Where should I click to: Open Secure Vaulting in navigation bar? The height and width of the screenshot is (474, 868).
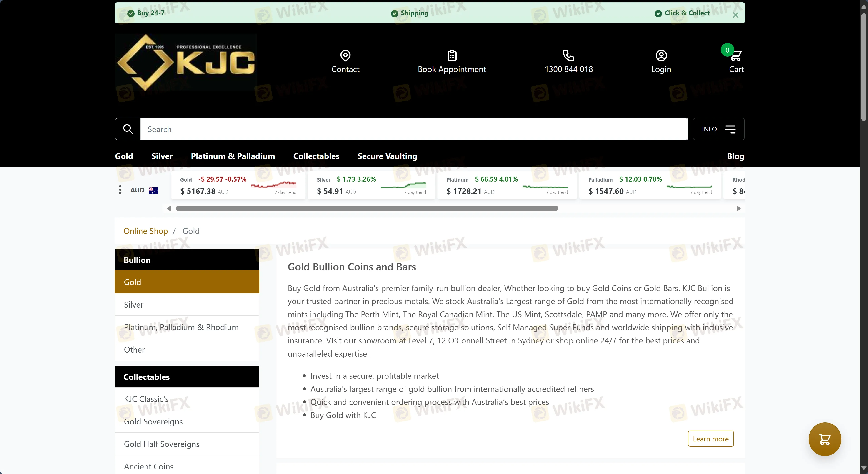(x=387, y=156)
